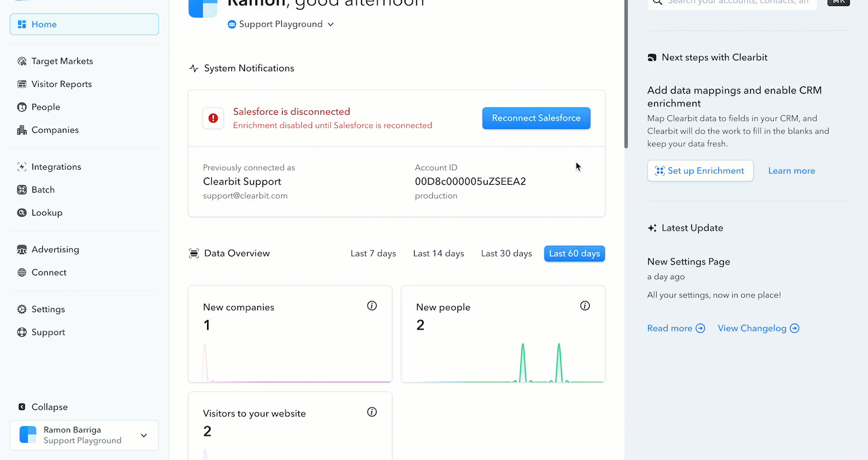Click the Support Playground team icon
Viewport: 868px width, 460px height.
click(x=232, y=24)
